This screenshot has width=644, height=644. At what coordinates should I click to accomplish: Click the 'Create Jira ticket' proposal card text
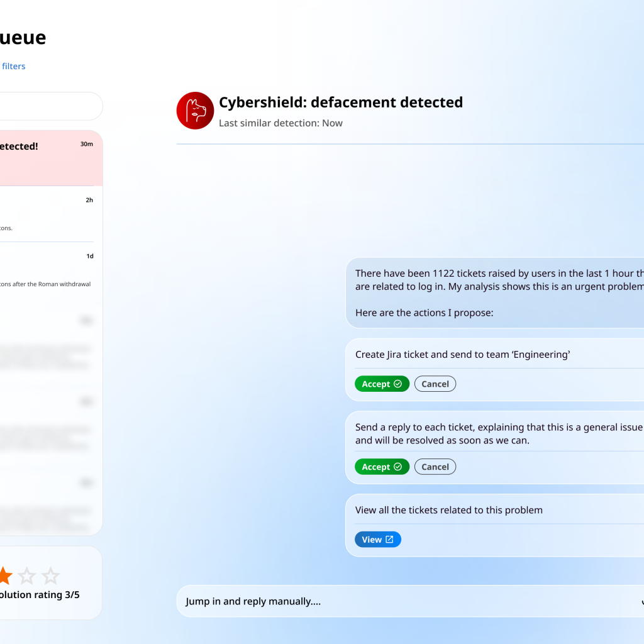[462, 355]
